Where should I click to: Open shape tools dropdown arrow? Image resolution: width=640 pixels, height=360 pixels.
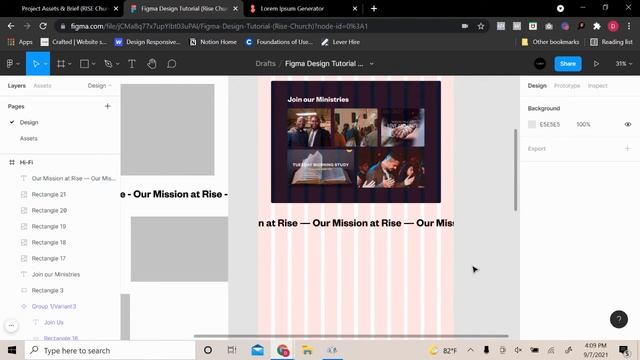(x=93, y=64)
